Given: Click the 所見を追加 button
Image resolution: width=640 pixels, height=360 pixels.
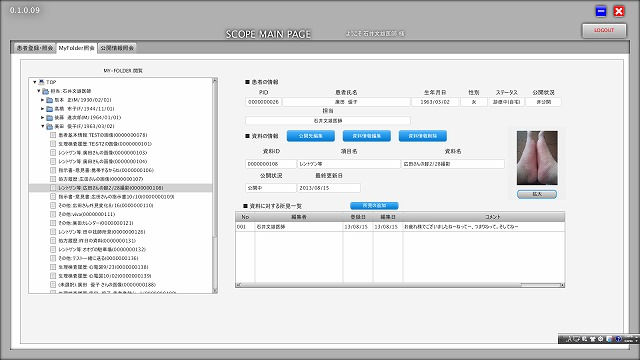Looking at the screenshot, I should coord(374,206).
